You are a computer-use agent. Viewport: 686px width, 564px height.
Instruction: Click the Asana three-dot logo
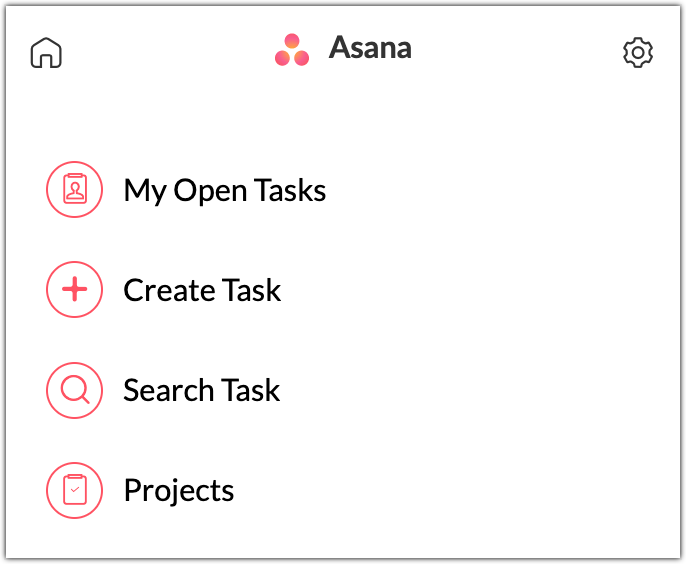point(292,50)
